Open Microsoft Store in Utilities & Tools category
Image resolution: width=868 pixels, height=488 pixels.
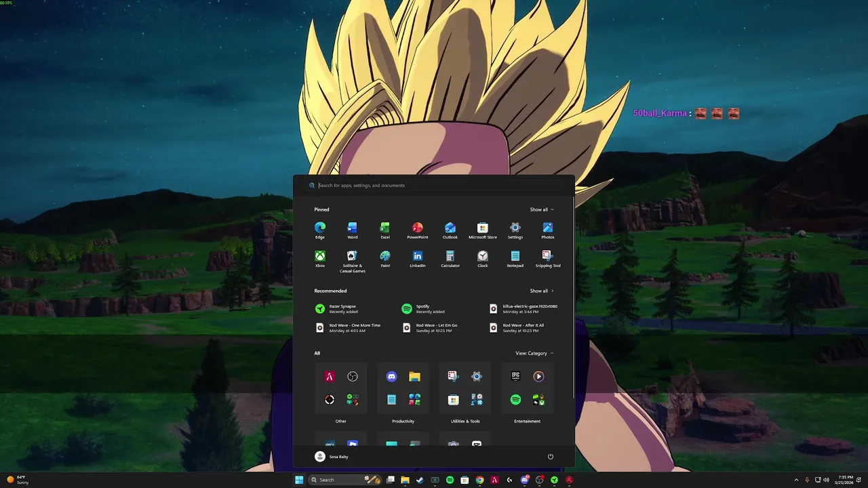click(x=453, y=400)
